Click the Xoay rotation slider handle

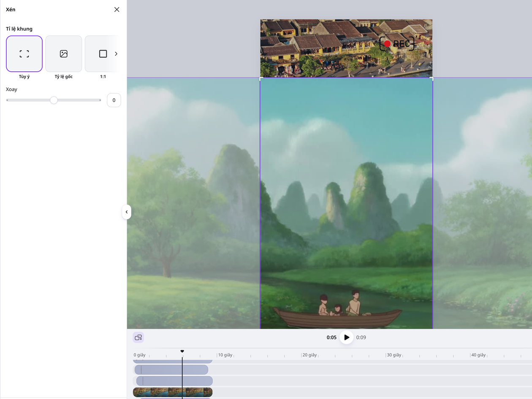54,100
